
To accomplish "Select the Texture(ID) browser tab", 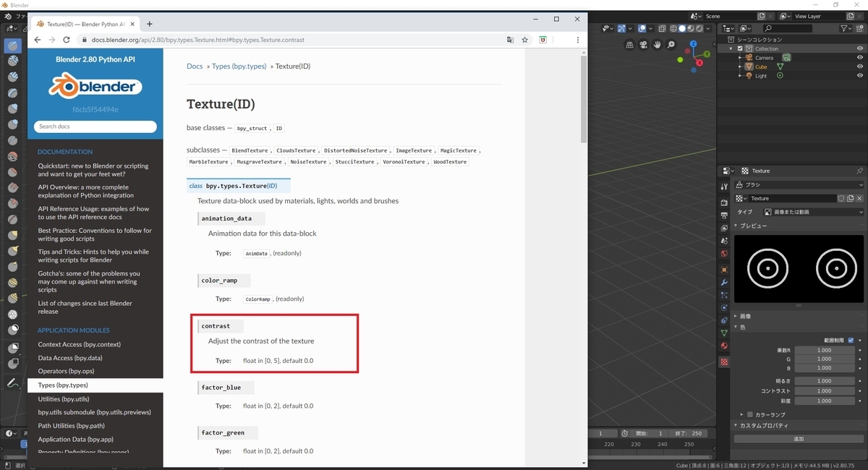I will tap(85, 24).
